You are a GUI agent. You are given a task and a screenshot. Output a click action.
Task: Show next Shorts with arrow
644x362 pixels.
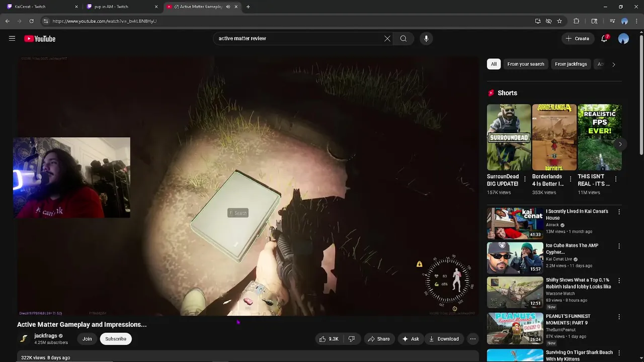tap(620, 144)
